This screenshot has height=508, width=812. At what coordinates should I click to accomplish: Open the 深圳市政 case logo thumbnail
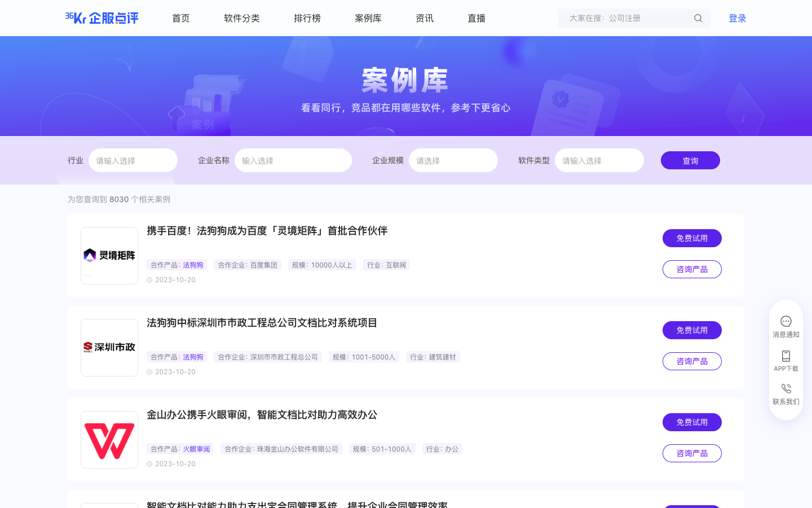coord(109,348)
